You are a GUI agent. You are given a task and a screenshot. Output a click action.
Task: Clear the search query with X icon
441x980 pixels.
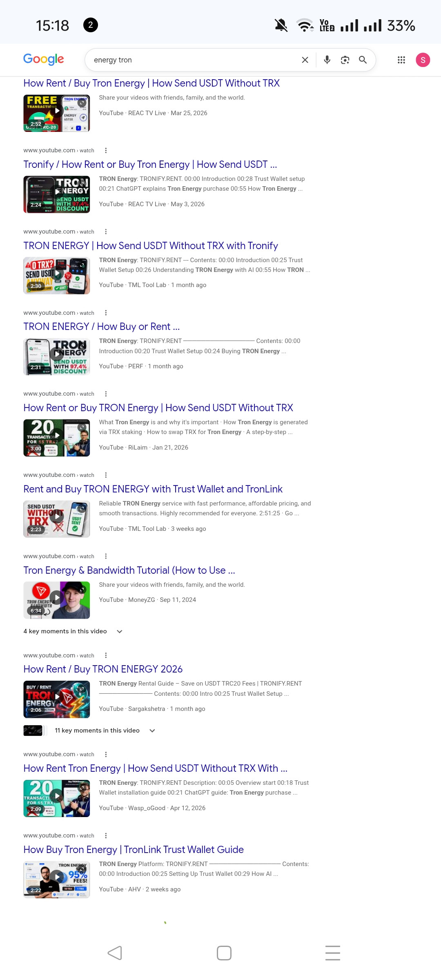pyautogui.click(x=305, y=60)
